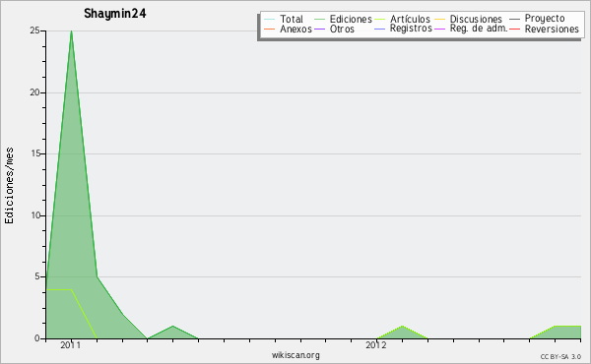Screen dimensions: 591x364
Task: Click the 20 y-axis value
Action: pos(34,92)
